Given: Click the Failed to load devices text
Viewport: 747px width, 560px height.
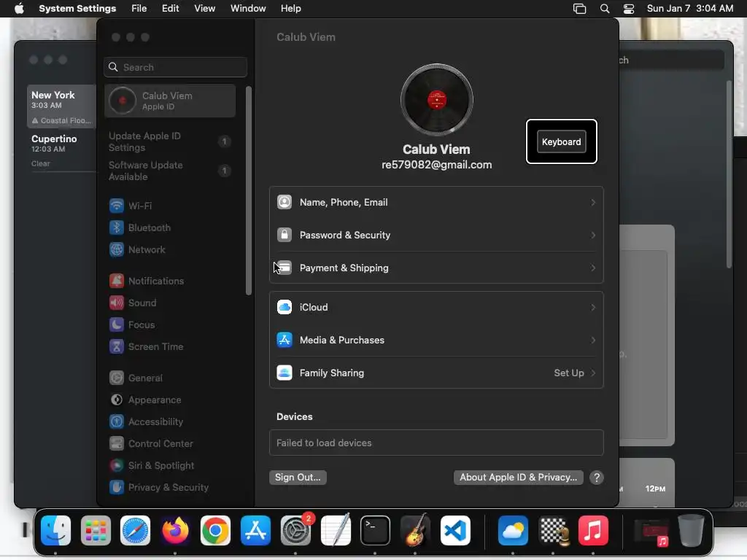Looking at the screenshot, I should click(324, 443).
